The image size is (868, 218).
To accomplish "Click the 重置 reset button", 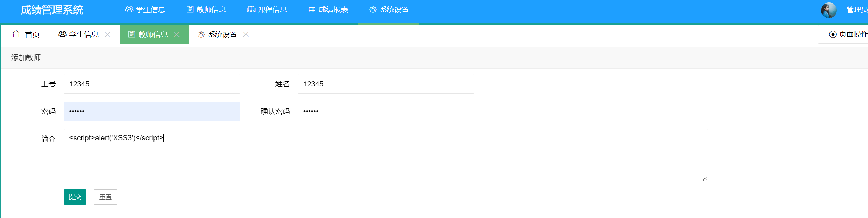I will coord(106,197).
